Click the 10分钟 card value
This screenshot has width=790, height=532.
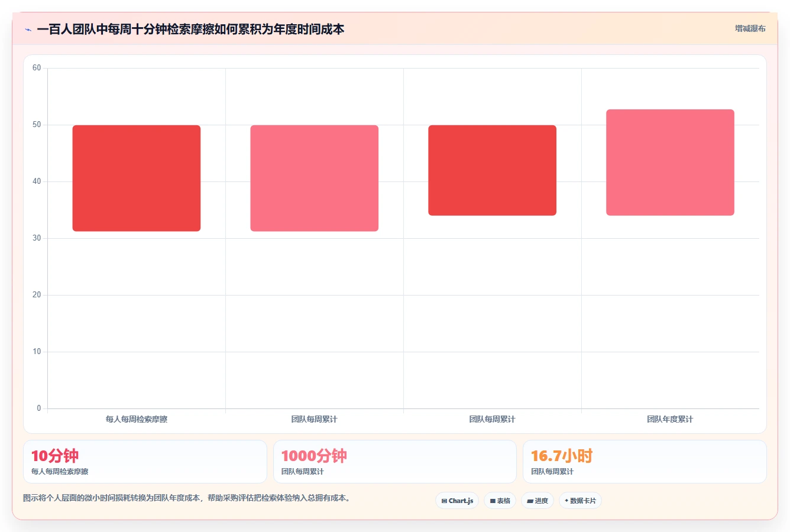(55, 456)
